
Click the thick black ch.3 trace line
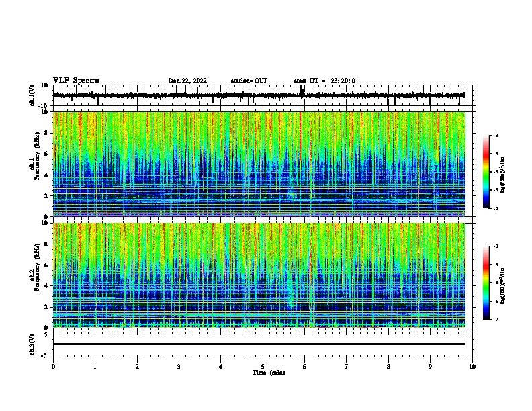[259, 344]
